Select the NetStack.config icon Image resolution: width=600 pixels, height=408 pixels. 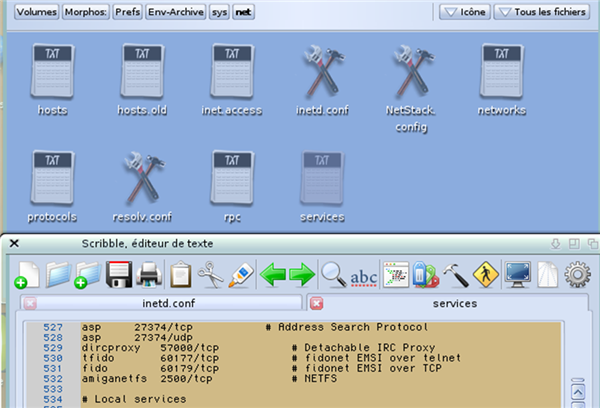coord(412,71)
